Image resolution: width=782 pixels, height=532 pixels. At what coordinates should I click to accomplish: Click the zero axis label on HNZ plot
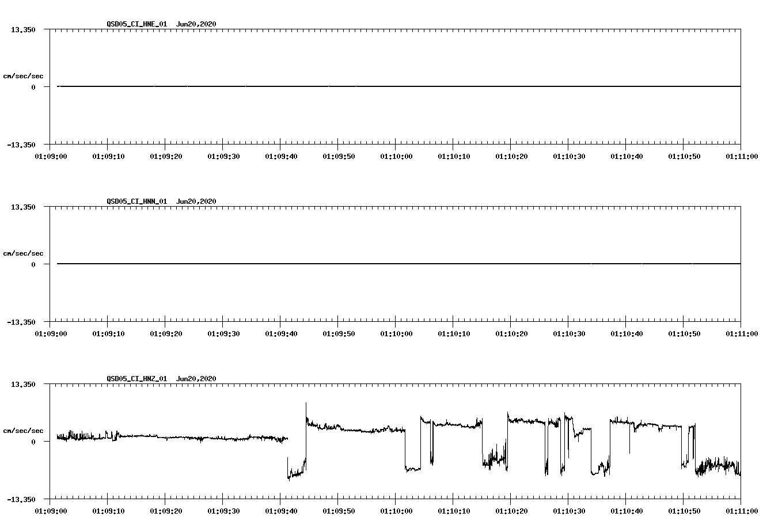(33, 442)
